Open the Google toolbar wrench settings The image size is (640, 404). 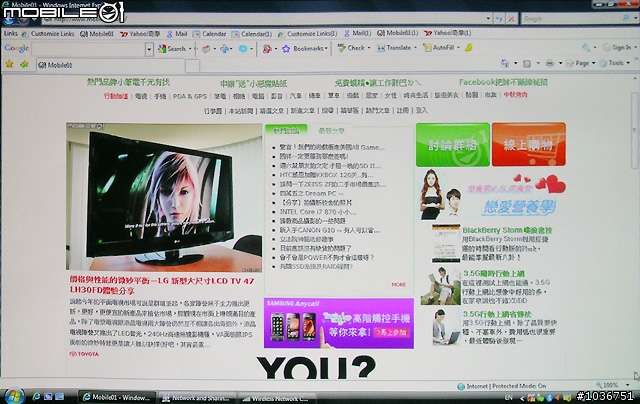[586, 48]
